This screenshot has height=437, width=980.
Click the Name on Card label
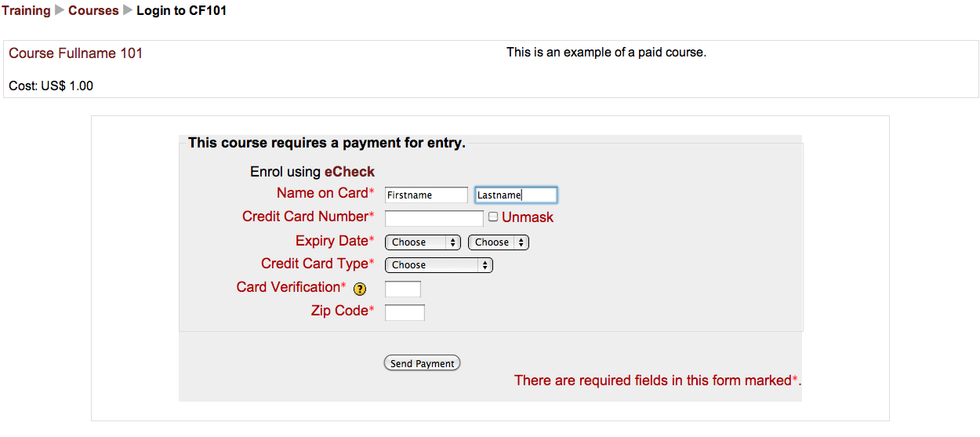click(321, 193)
